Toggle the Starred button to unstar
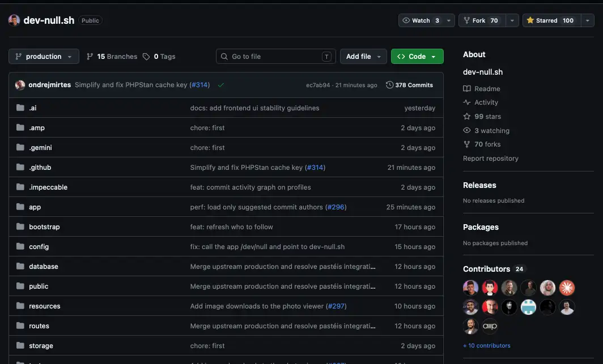Screen dimensions: 603x364 551,20
